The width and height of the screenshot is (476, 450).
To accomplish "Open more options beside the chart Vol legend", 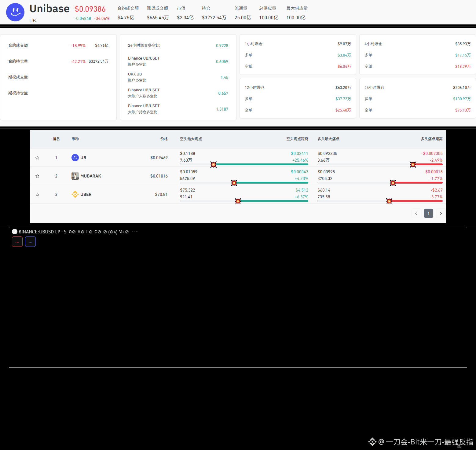I will click(x=135, y=232).
